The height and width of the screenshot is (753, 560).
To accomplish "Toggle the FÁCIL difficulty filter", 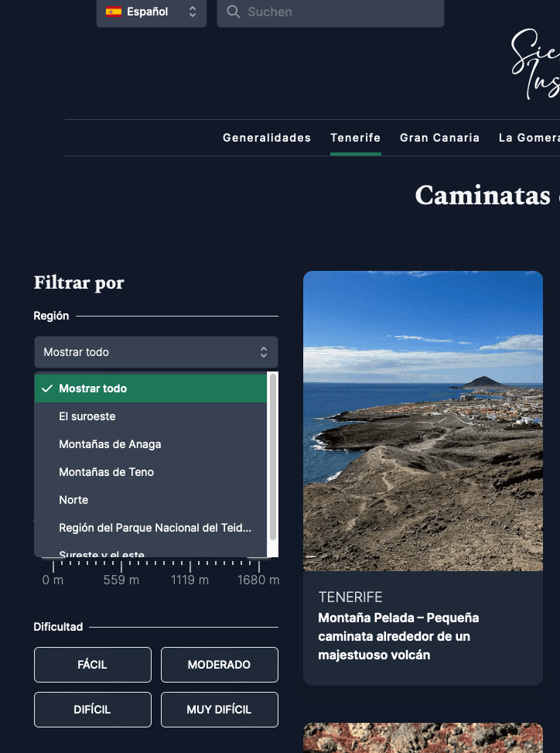I will point(92,665).
